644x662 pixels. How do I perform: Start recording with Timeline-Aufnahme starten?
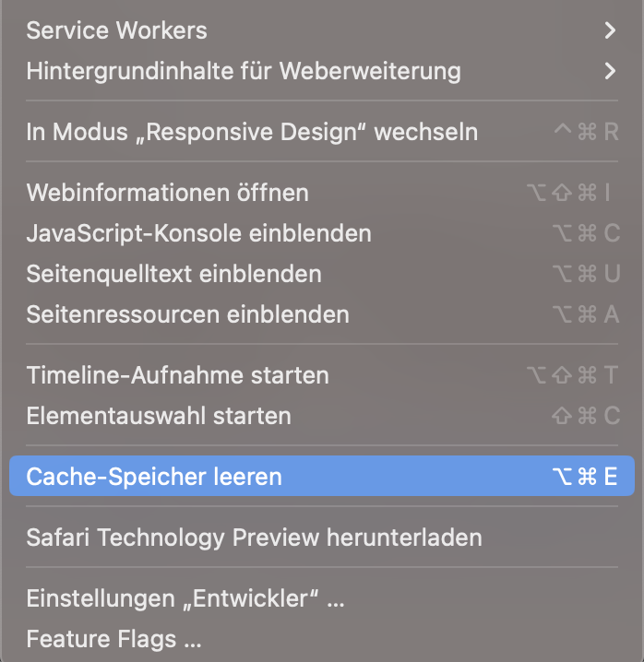[178, 375]
